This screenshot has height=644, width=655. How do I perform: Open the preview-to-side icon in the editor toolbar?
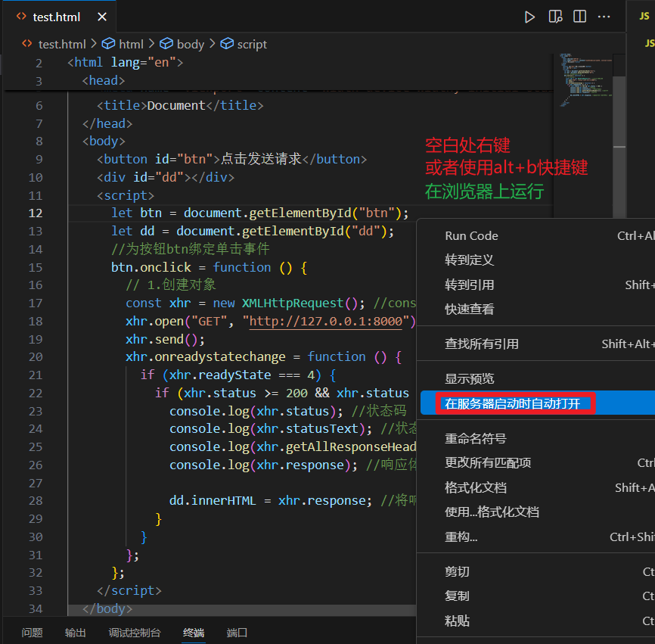click(555, 17)
